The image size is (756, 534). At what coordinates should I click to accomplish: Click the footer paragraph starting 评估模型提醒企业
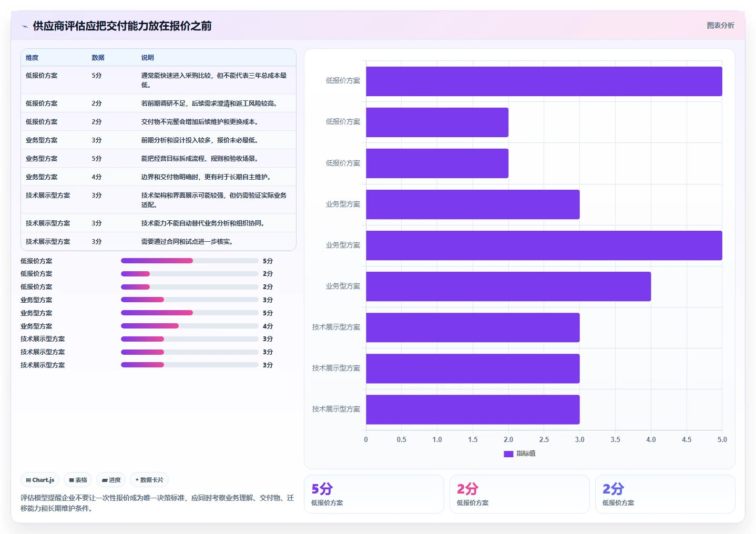[157, 503]
